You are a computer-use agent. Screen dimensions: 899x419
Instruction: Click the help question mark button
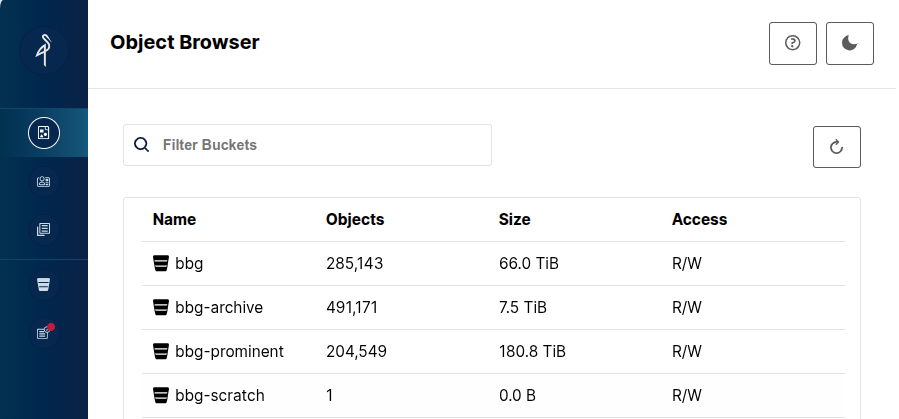(792, 44)
